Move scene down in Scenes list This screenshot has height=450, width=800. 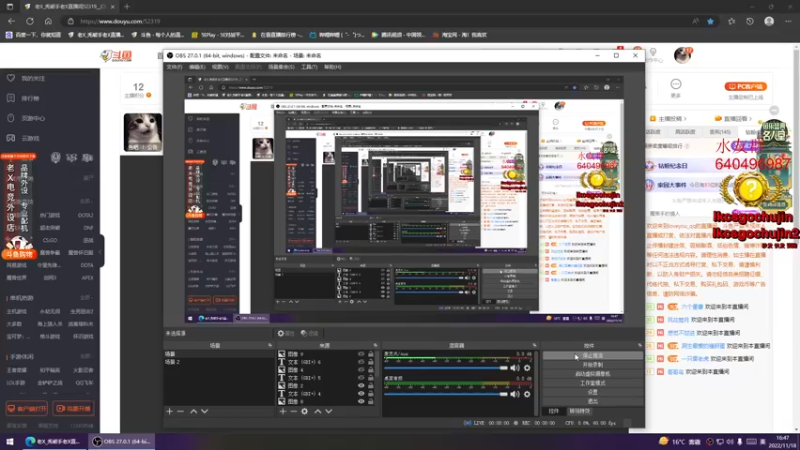point(205,411)
